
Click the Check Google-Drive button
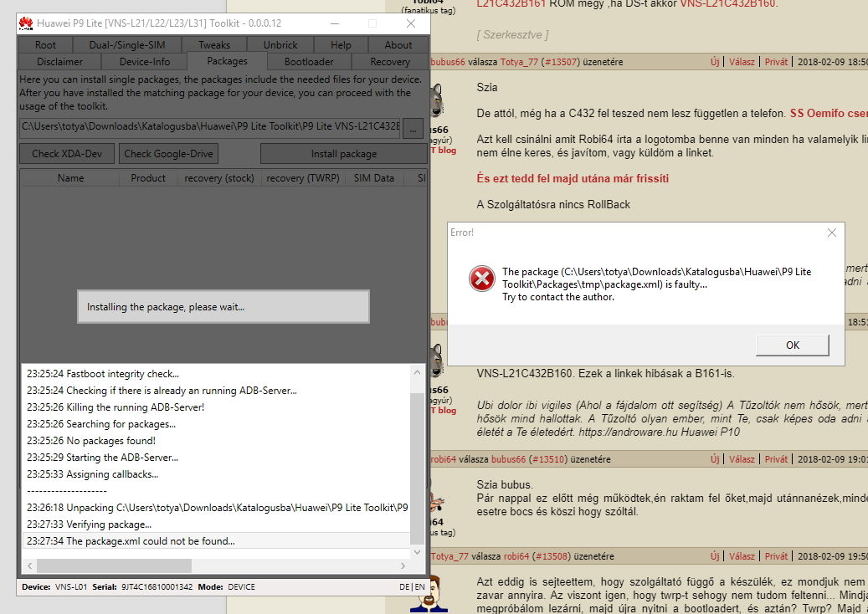(x=168, y=154)
